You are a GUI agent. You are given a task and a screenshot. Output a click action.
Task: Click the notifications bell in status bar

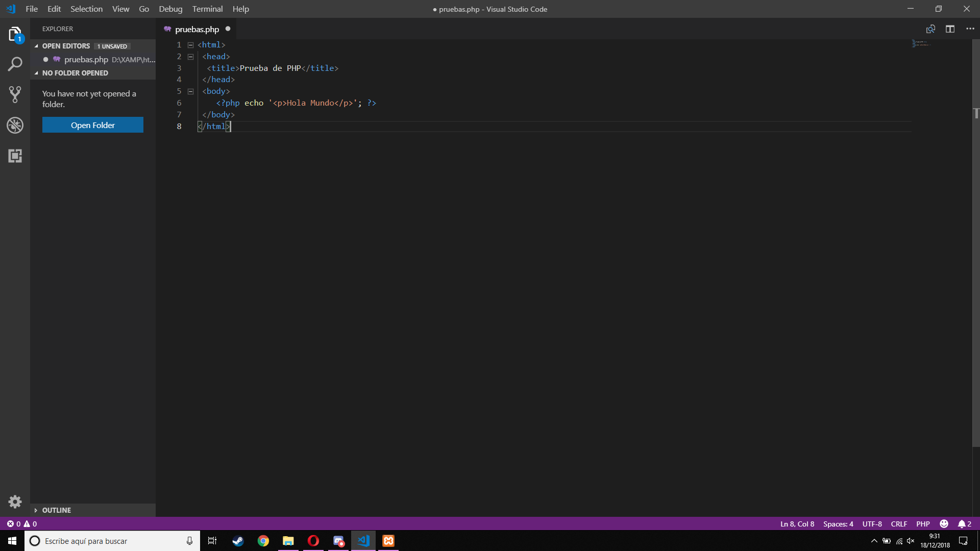pyautogui.click(x=962, y=524)
